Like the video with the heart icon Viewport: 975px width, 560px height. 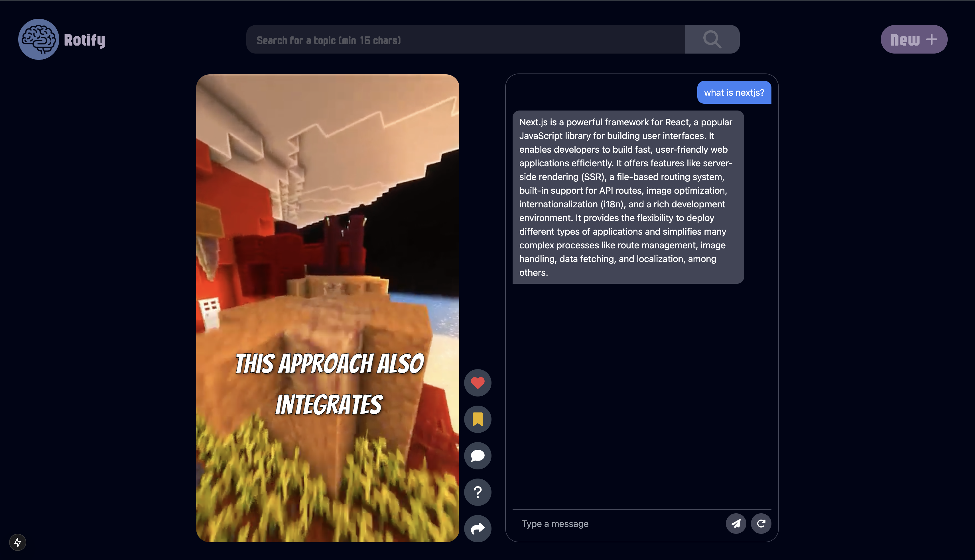(x=478, y=383)
